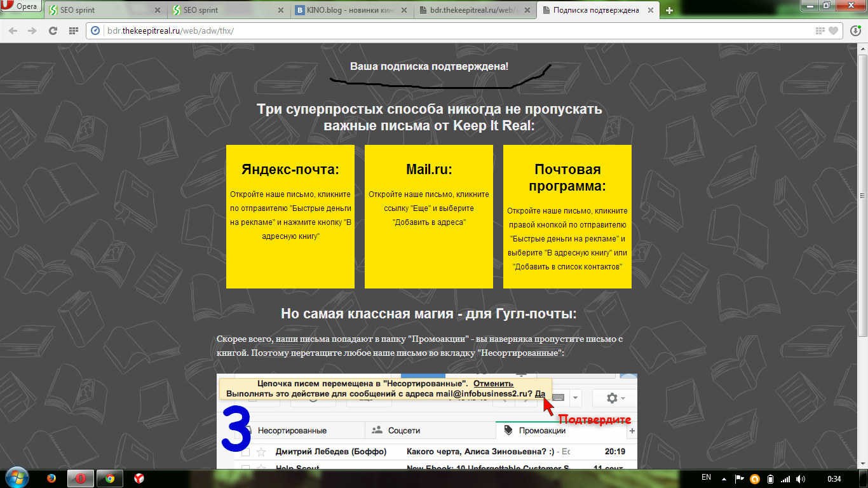Image resolution: width=868 pixels, height=488 pixels.
Task: Show hidden tray icons arrow
Action: pos(725,478)
